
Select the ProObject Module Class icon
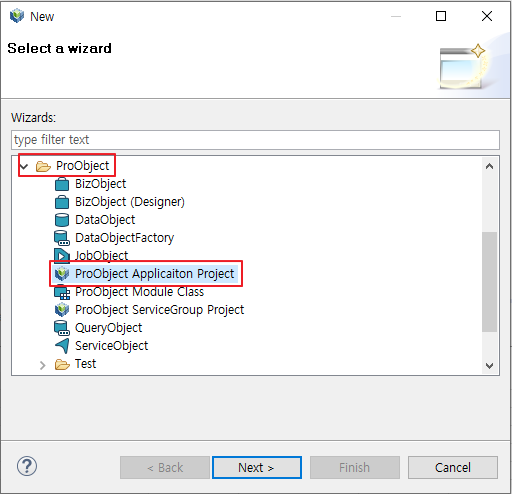pyautogui.click(x=62, y=292)
